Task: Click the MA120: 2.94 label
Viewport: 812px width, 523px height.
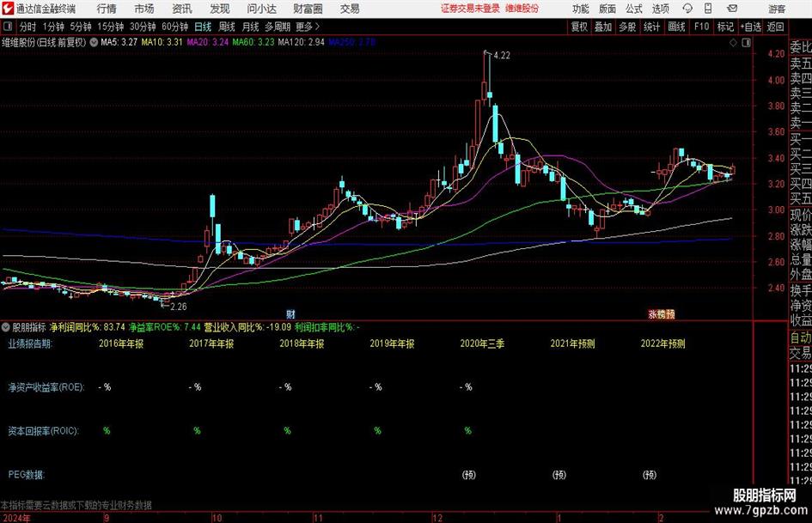Action: 302,42
